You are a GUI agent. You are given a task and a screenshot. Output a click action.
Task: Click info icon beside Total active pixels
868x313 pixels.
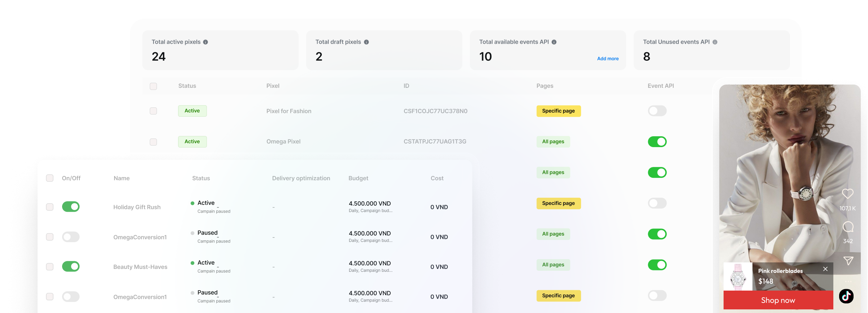point(205,42)
